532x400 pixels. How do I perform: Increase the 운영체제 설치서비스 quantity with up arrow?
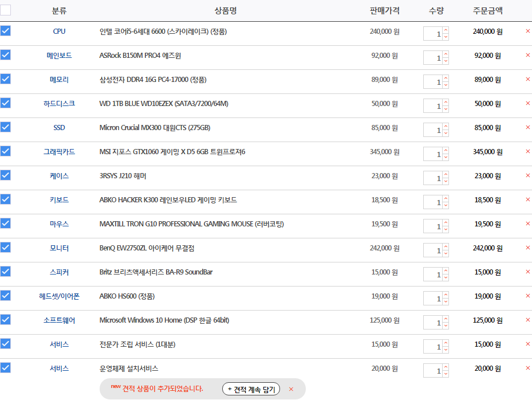point(446,367)
